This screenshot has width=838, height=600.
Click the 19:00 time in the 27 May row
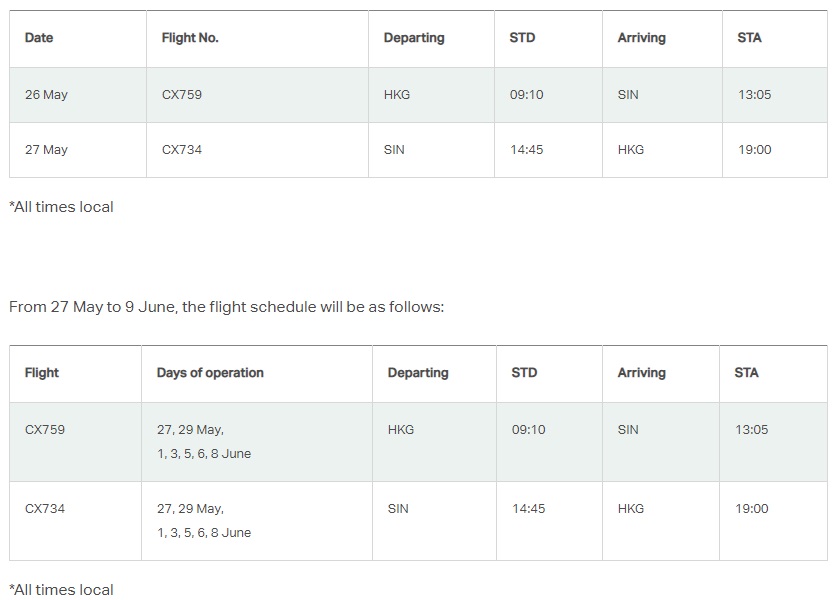coord(755,150)
